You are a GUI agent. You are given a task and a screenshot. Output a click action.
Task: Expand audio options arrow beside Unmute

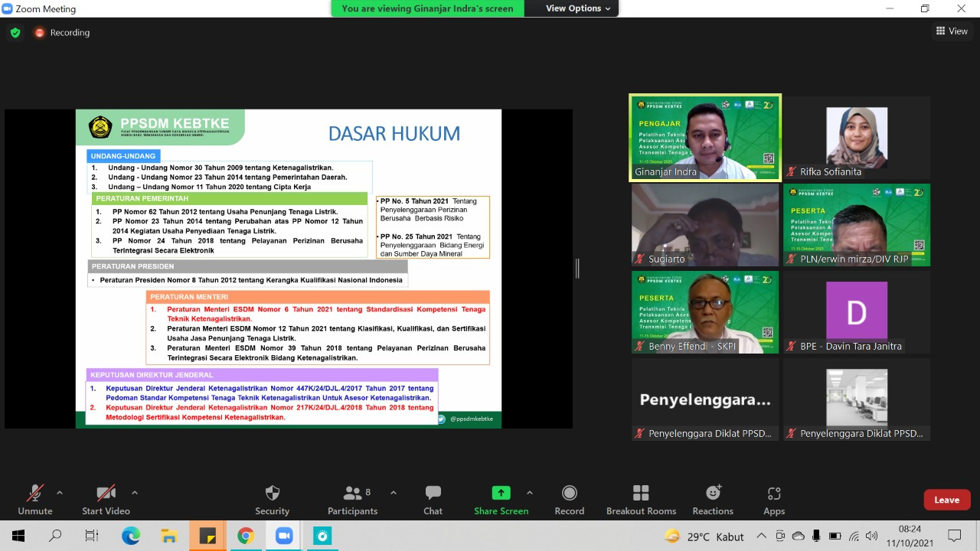60,493
